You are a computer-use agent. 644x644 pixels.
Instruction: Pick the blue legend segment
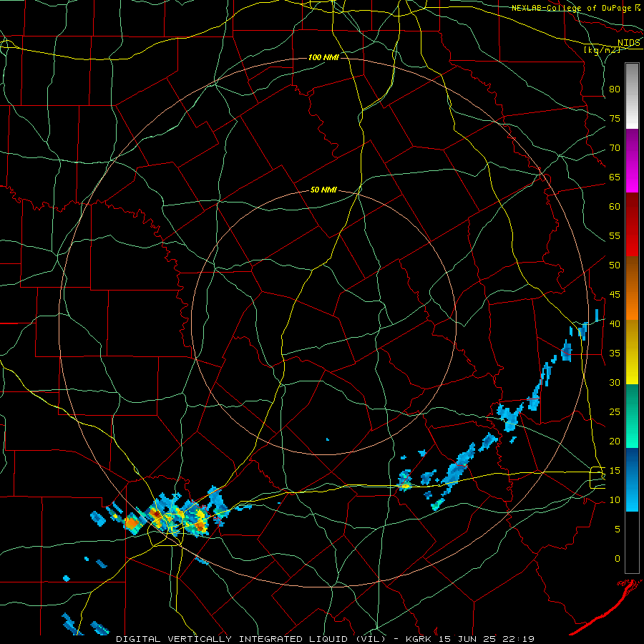pyautogui.click(x=632, y=479)
